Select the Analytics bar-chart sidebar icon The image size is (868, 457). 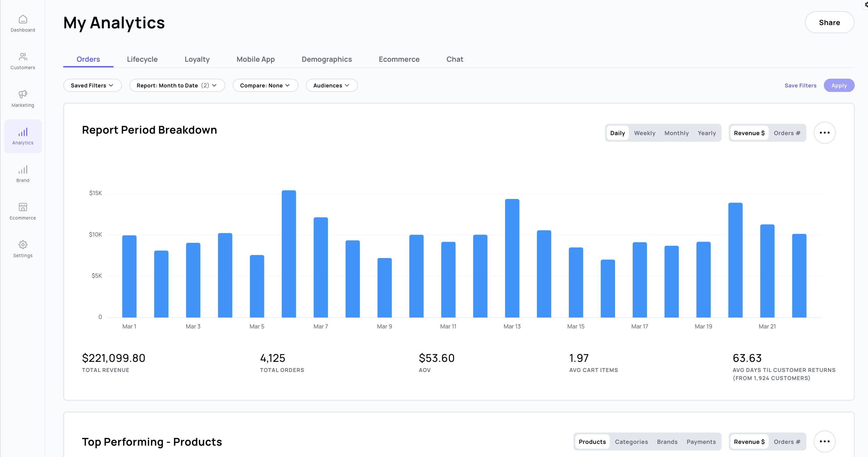pyautogui.click(x=23, y=132)
